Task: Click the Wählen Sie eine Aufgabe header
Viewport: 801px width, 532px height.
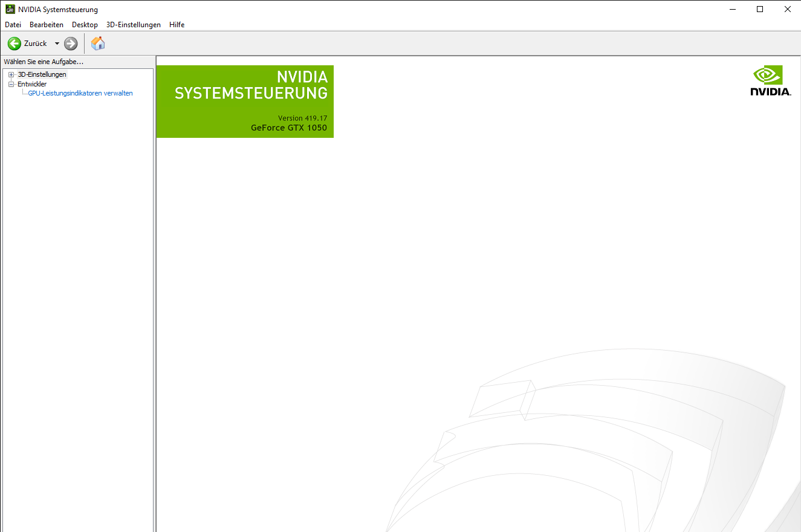Action: (44, 62)
